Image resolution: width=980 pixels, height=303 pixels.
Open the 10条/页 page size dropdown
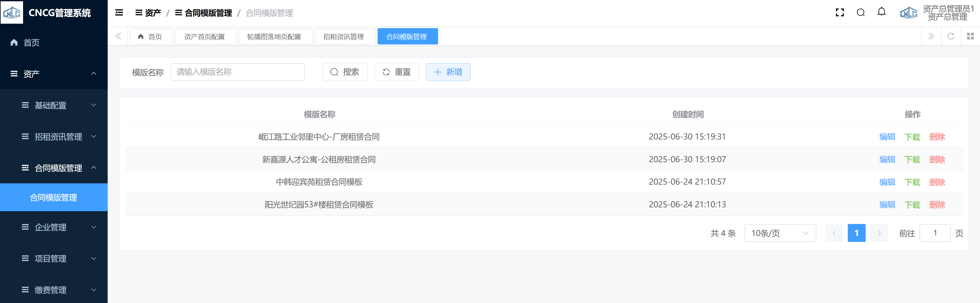click(780, 233)
